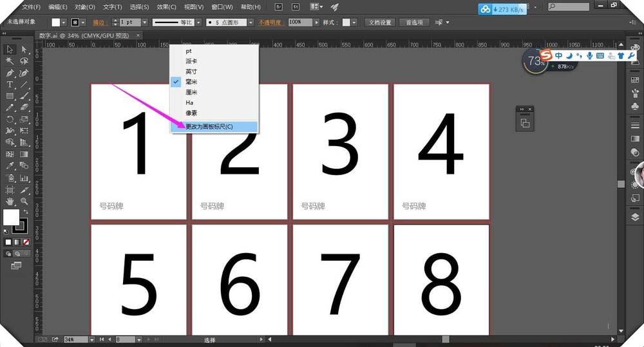Select the Width/Warp tool
Screen dimensions: 644x347
[10, 131]
